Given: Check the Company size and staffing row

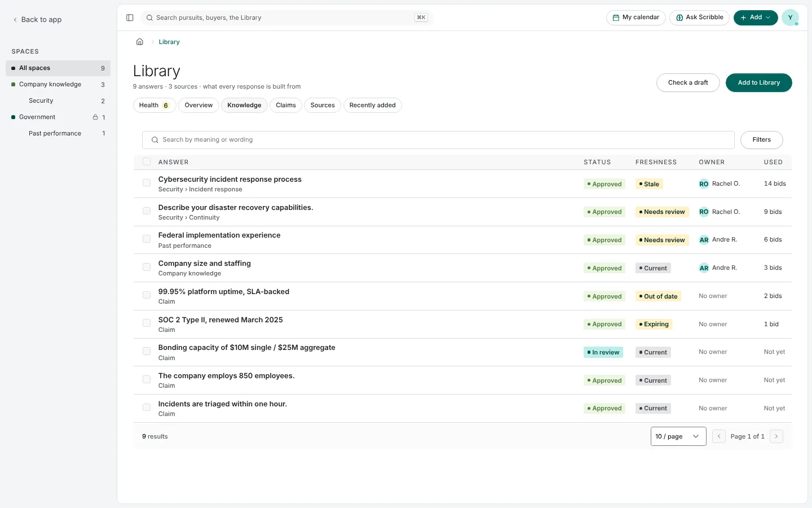Looking at the screenshot, I should pos(147,267).
